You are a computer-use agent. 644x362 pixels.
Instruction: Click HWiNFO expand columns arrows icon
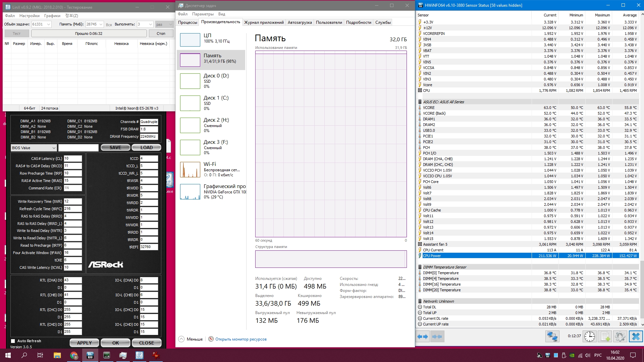tap(423, 337)
